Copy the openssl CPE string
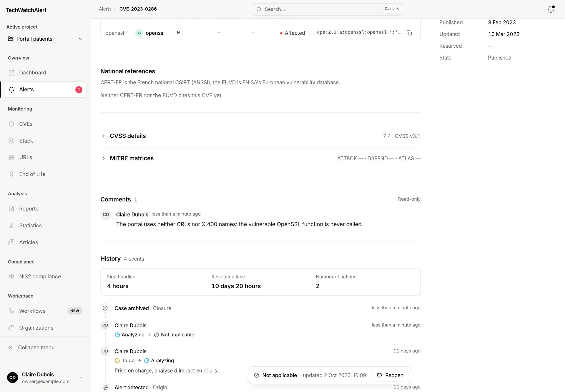The width and height of the screenshot is (565, 392). click(x=409, y=33)
